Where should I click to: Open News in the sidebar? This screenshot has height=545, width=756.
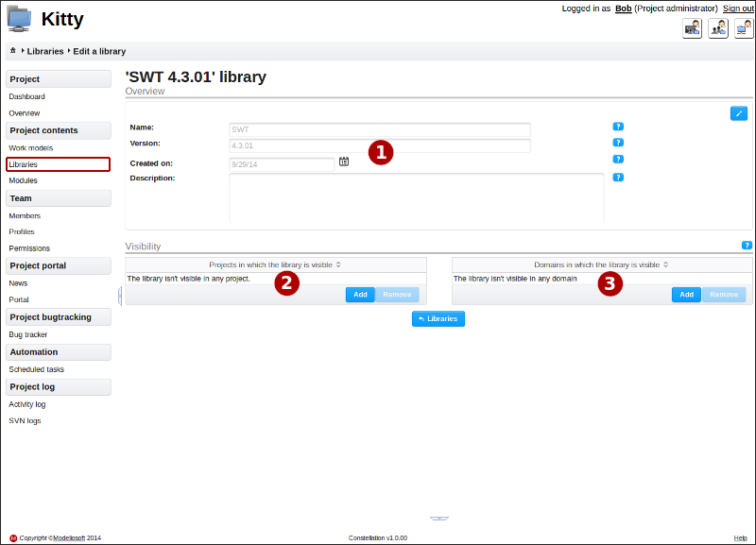coord(18,283)
